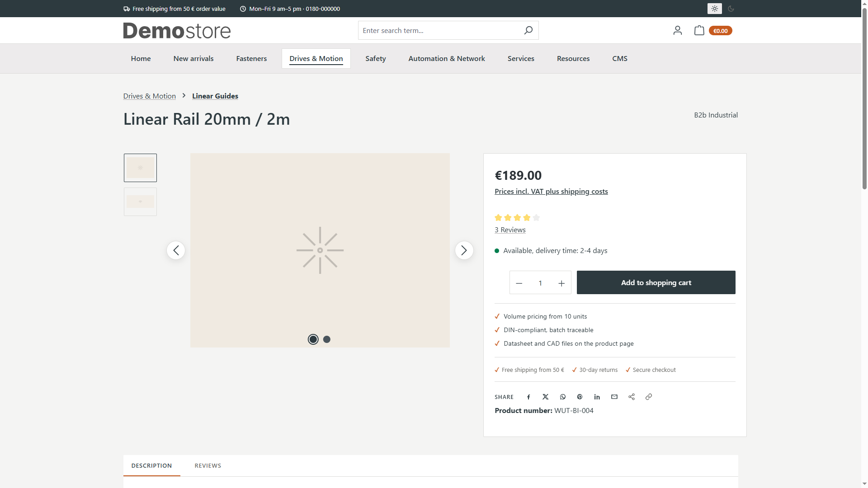Copy product link icon

point(649,397)
